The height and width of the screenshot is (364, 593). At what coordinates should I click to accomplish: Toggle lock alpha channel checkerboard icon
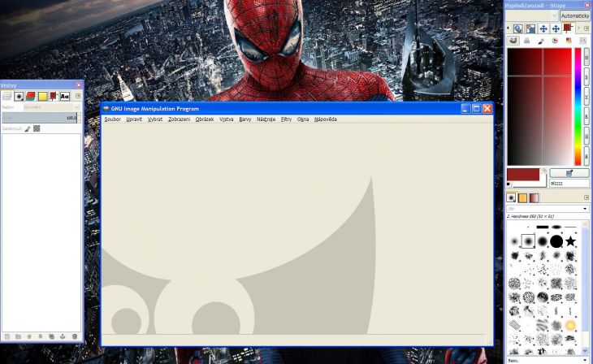point(37,128)
